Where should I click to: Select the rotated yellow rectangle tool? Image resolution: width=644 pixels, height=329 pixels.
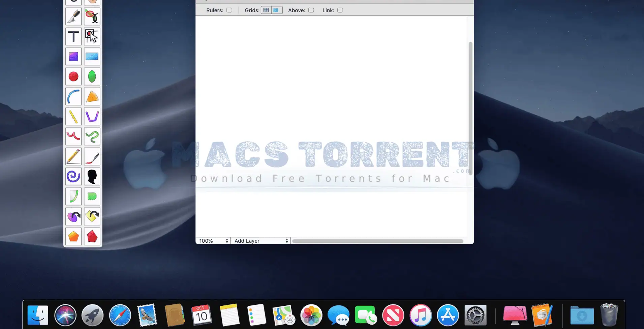pyautogui.click(x=92, y=216)
